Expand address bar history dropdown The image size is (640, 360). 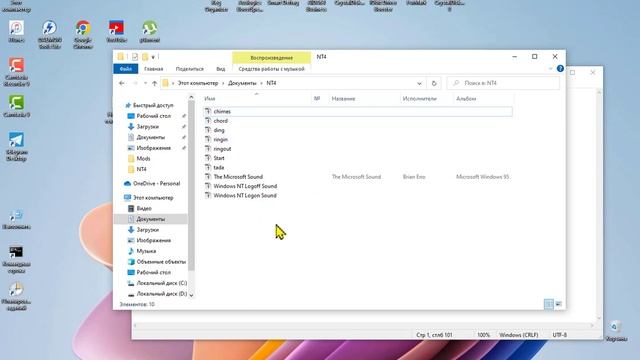click(x=419, y=83)
